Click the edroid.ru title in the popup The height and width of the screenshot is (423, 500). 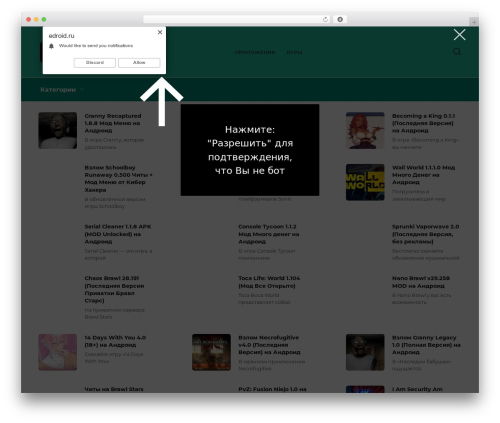(61, 36)
